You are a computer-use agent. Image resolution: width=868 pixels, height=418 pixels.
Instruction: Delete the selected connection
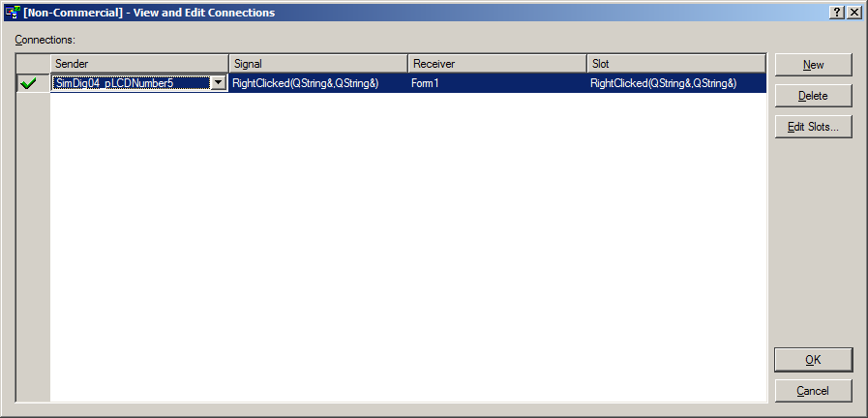(x=813, y=96)
